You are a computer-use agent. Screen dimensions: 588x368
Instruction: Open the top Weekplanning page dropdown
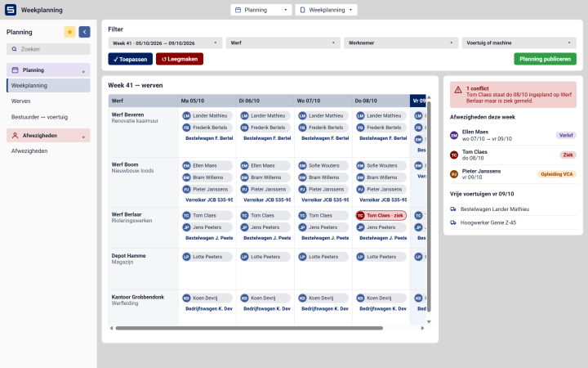(x=326, y=10)
